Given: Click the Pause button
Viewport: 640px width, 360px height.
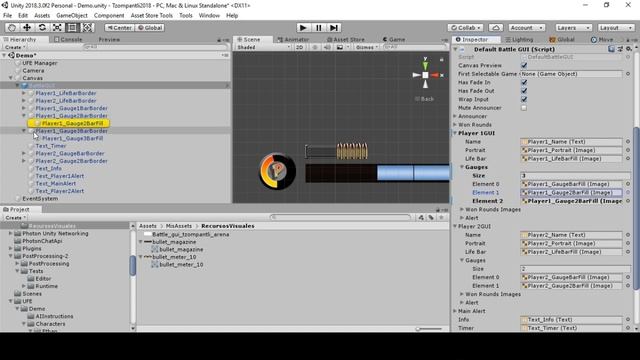Looking at the screenshot, I should point(318,27).
